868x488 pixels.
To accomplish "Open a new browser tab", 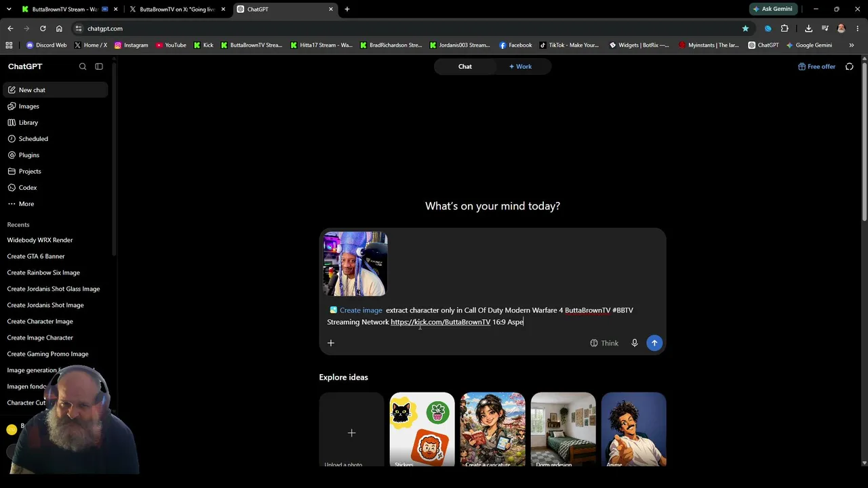I will tap(347, 9).
